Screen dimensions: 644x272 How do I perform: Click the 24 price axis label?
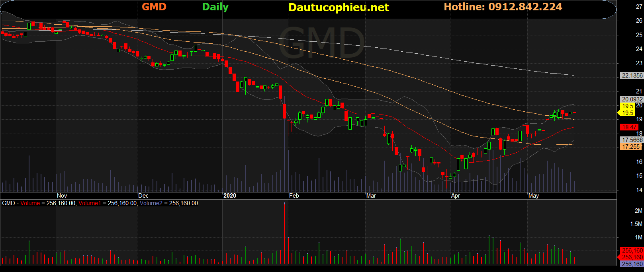coord(639,49)
